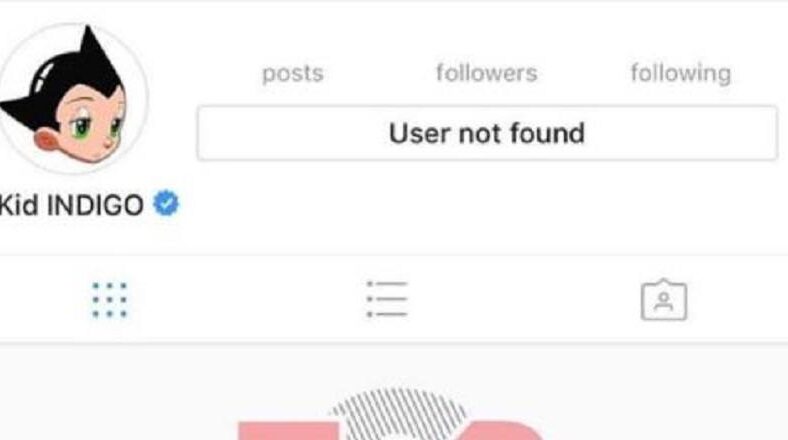
Task: Click the striped circle illustration
Action: (x=398, y=413)
